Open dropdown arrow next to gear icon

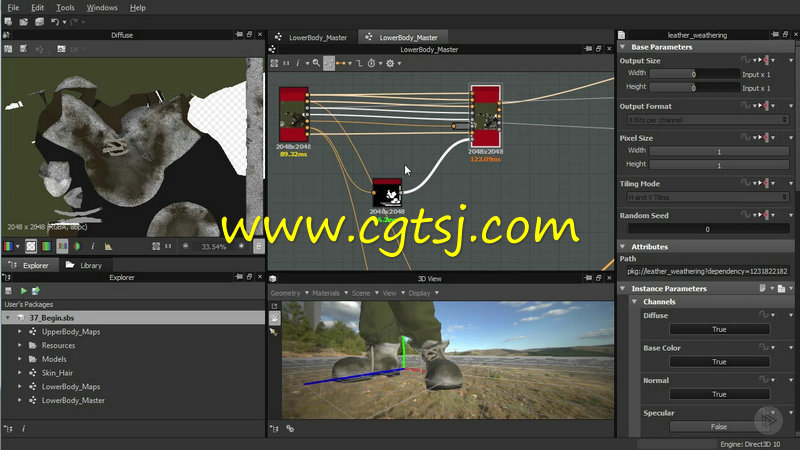[399, 63]
